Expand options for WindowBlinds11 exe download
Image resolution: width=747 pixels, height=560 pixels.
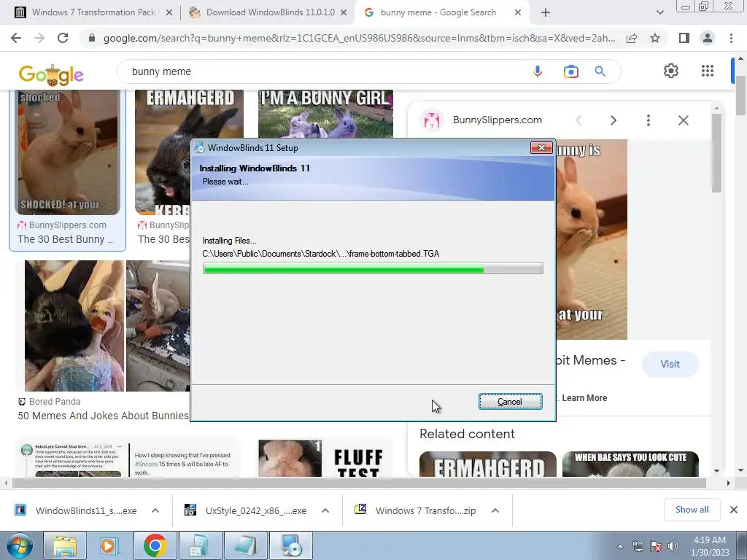tap(155, 510)
